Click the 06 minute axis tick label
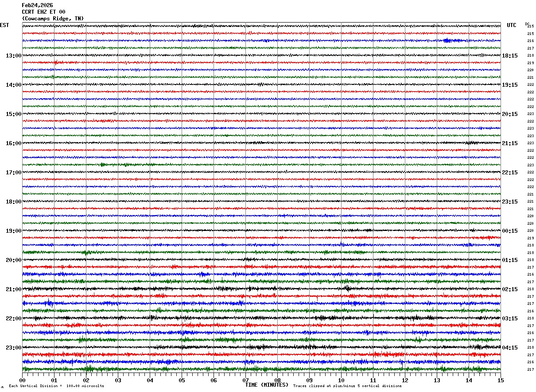536x392 pixels. [x=214, y=380]
